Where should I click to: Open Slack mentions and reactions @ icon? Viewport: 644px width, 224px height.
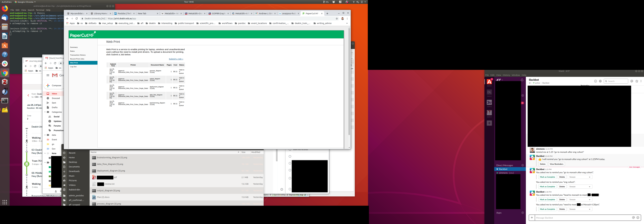[x=631, y=81]
